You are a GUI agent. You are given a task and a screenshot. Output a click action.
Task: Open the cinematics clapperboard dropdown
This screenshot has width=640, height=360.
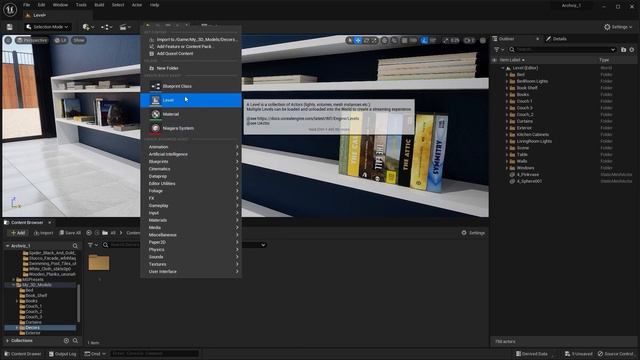coord(125,27)
